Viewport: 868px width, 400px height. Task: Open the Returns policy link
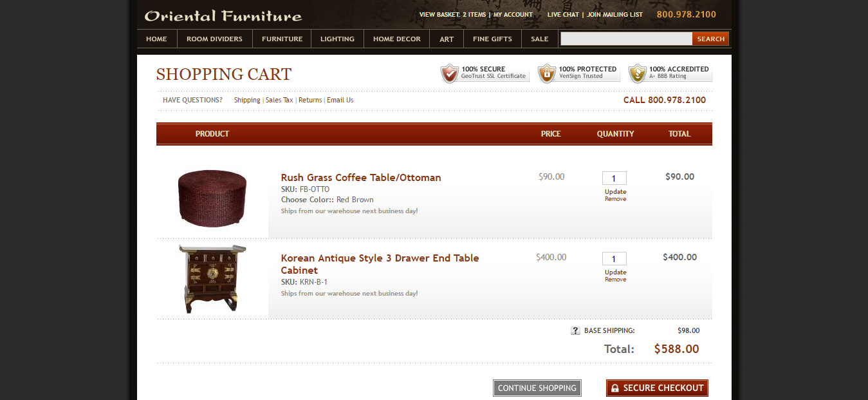(309, 100)
